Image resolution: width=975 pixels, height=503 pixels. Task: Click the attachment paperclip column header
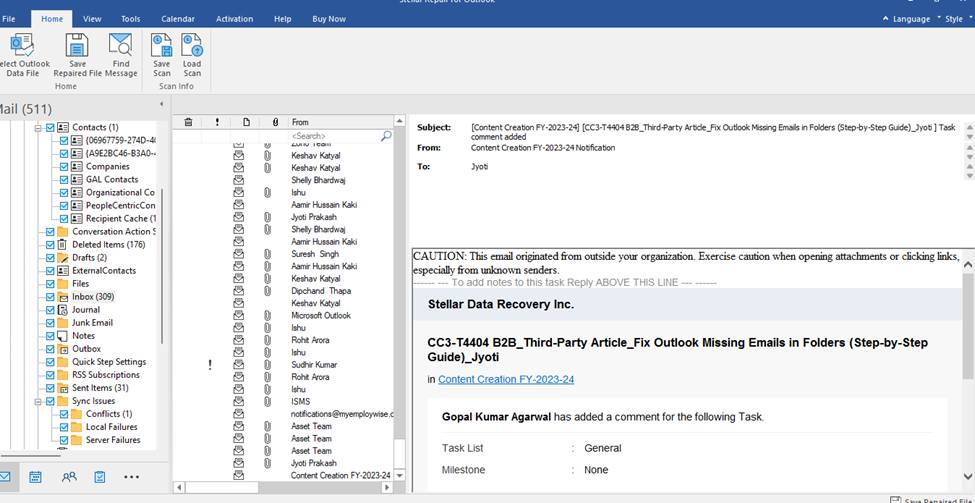pos(275,122)
